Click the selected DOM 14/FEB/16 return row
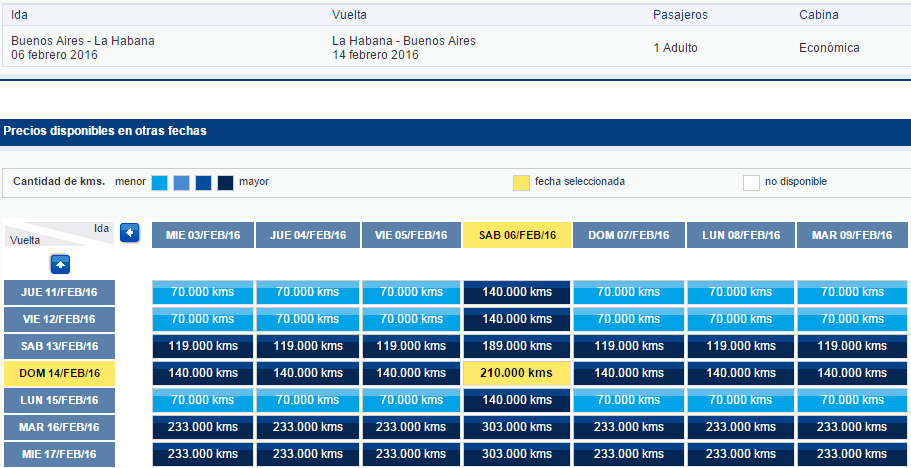Image resolution: width=911 pixels, height=468 pixels. coord(59,373)
